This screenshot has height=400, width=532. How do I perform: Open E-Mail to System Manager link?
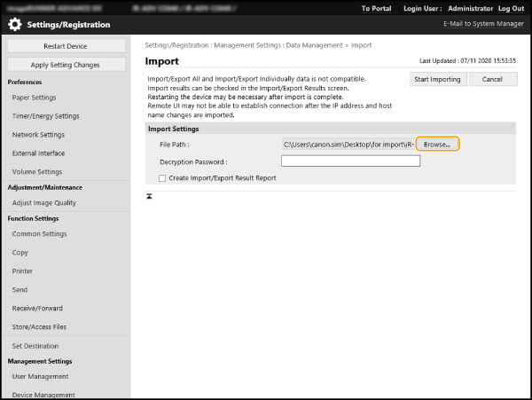tap(482, 25)
